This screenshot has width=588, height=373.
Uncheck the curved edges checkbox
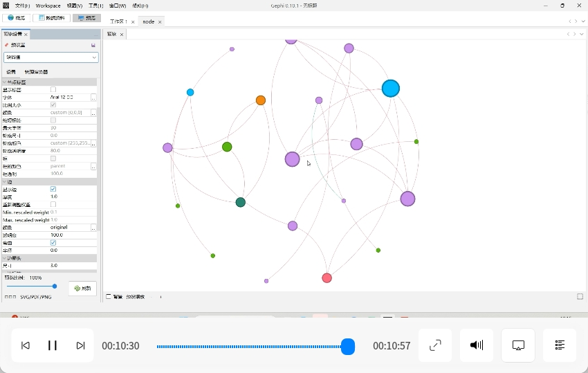(53, 243)
